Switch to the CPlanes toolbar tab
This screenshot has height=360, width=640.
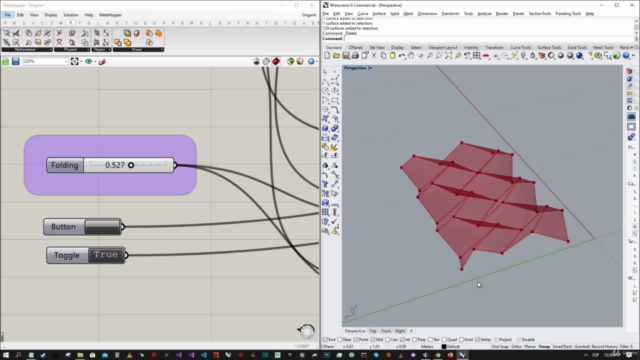(x=355, y=48)
